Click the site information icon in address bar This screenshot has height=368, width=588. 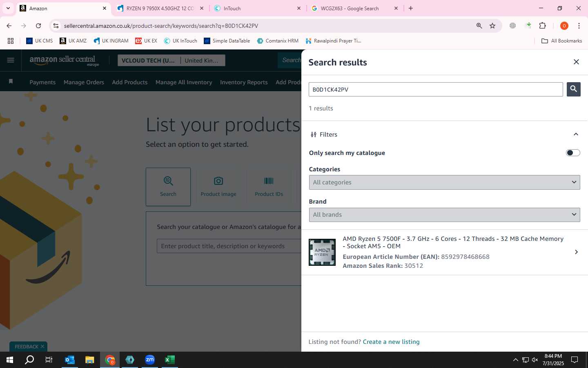click(56, 26)
